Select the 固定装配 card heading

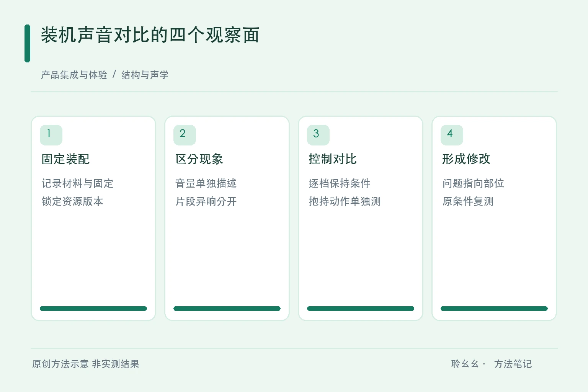pyautogui.click(x=65, y=159)
